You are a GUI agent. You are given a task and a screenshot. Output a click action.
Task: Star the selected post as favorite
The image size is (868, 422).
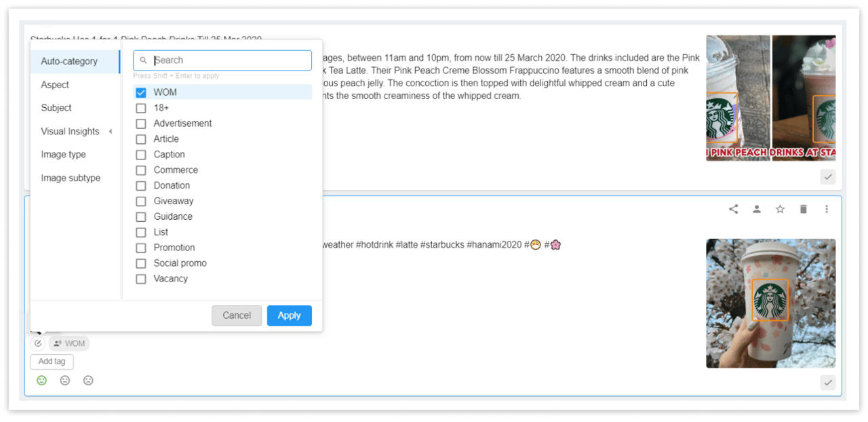[x=780, y=209]
